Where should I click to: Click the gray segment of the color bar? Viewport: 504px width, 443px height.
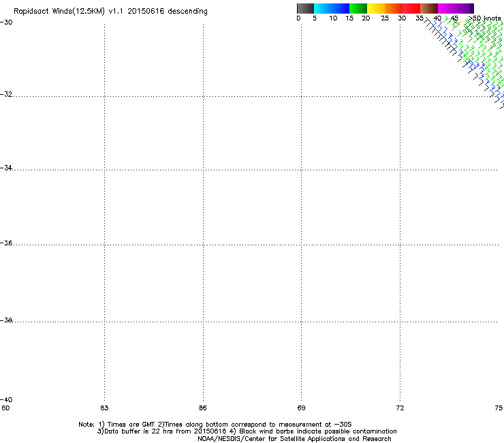305,8
